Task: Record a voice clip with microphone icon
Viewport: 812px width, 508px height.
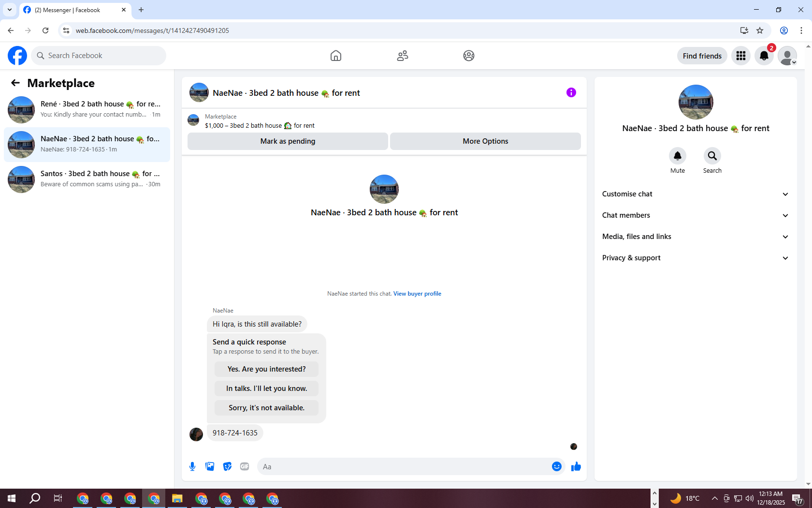Action: (x=192, y=466)
